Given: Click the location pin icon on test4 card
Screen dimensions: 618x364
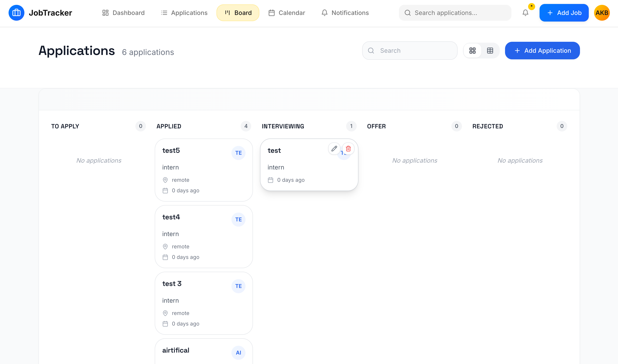Looking at the screenshot, I should pyautogui.click(x=165, y=246).
